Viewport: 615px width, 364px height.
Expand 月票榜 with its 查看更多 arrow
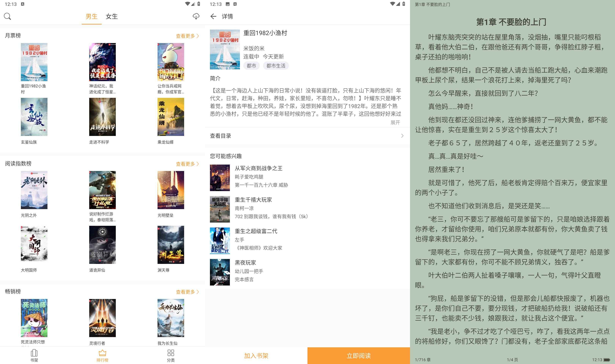click(187, 36)
